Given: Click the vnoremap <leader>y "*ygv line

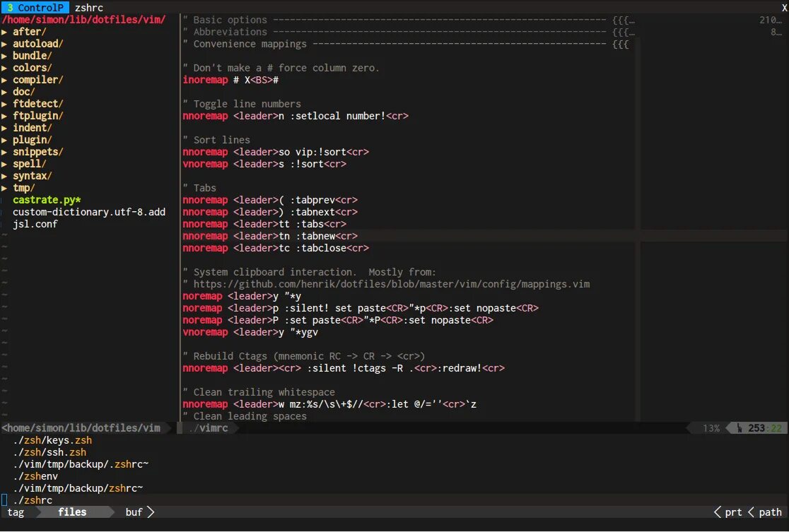Looking at the screenshot, I should 250,332.
